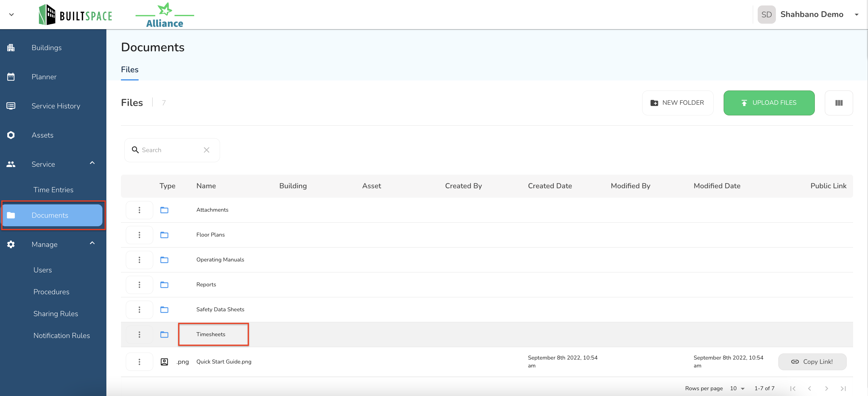Click the search magnifier icon
Screen dimensions: 868x396
coord(135,150)
